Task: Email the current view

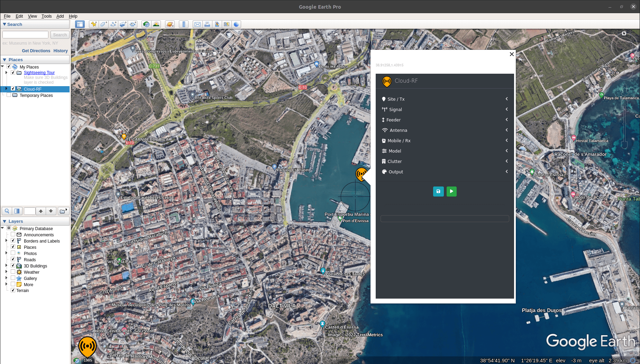Action: (198, 24)
